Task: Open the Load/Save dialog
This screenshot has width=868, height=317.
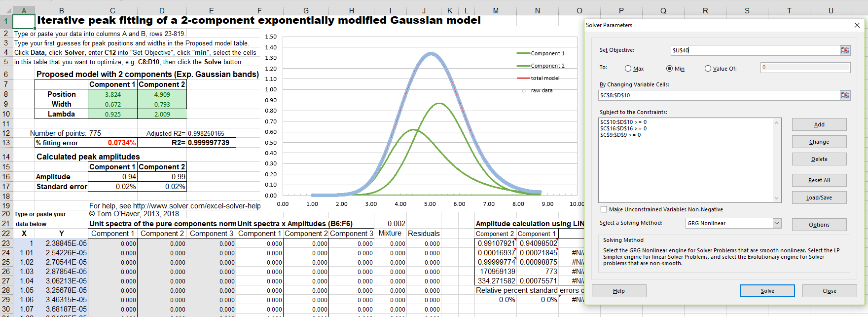Action: click(819, 198)
